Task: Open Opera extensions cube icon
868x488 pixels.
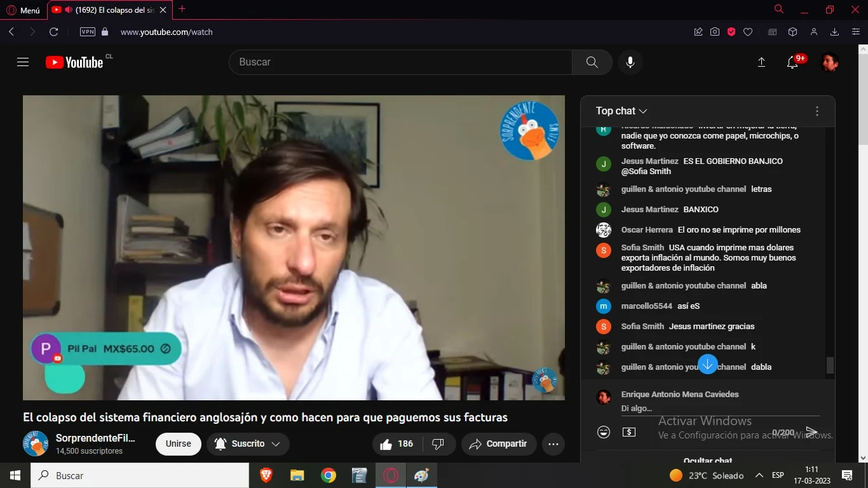Action: [x=792, y=32]
